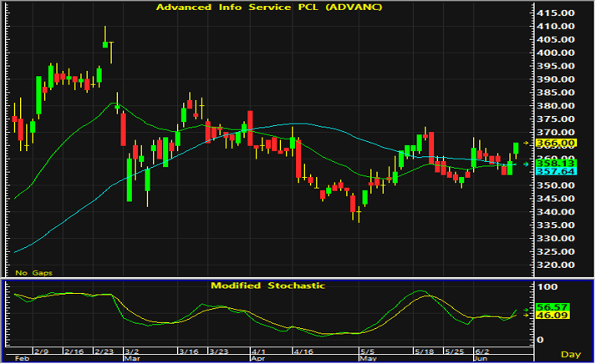Click the 370.00 price axis label
Image resolution: width=596 pixels, height=364 pixels.
click(x=555, y=133)
